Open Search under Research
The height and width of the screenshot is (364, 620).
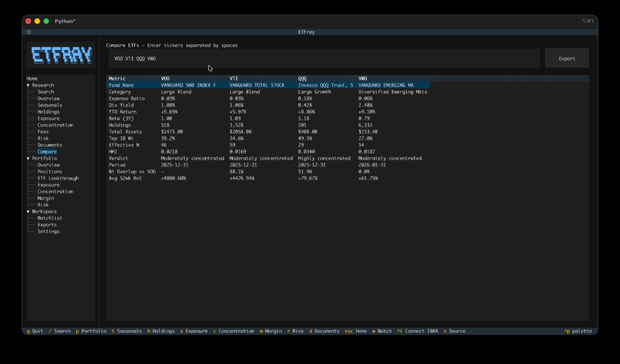point(46,91)
